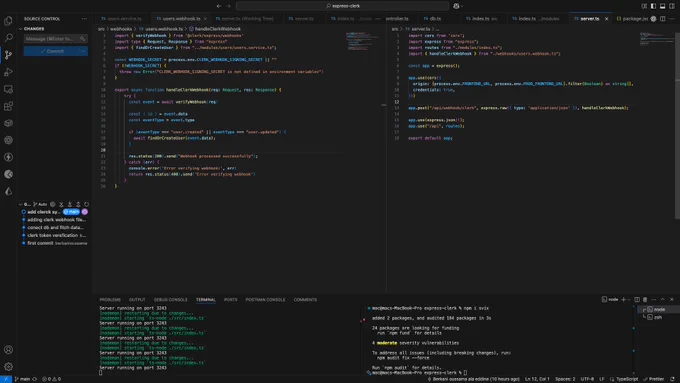Refresh the source control Graph
Image resolution: width=680 pixels, height=383 pixels.
(86, 204)
